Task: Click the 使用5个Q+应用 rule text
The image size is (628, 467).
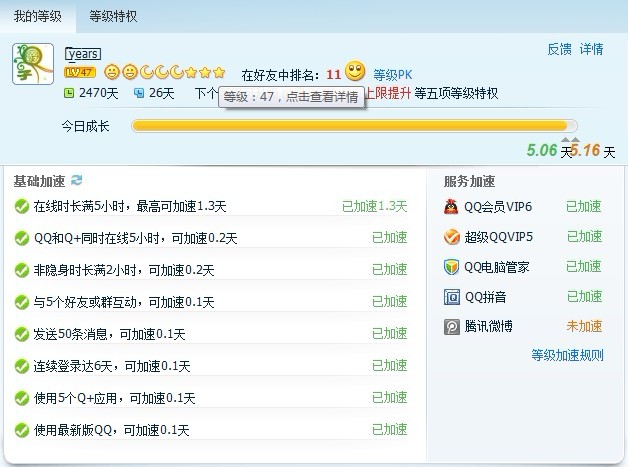Action: [115, 399]
